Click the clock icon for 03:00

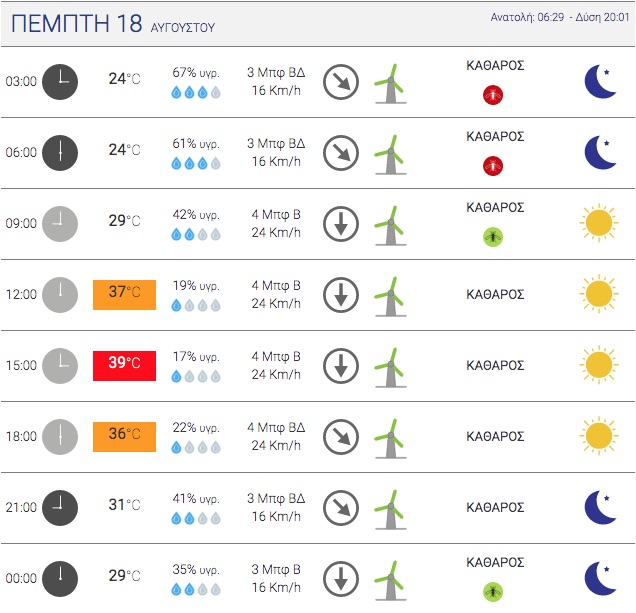point(60,82)
